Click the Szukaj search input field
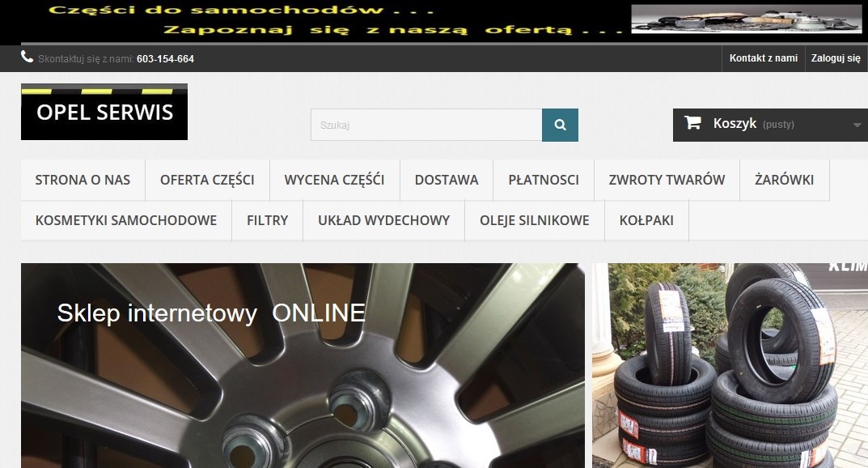Screen dimensions: 868x468 (426, 125)
